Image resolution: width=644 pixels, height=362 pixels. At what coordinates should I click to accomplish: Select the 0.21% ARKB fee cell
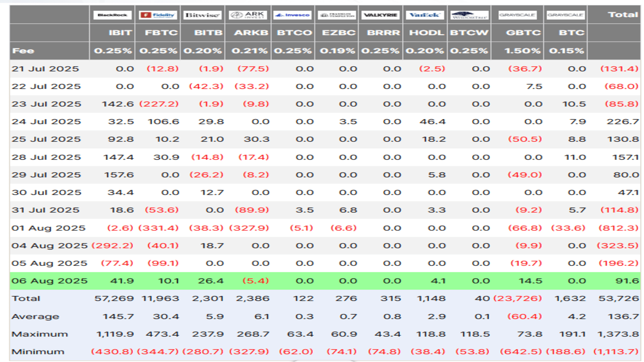pyautogui.click(x=250, y=51)
